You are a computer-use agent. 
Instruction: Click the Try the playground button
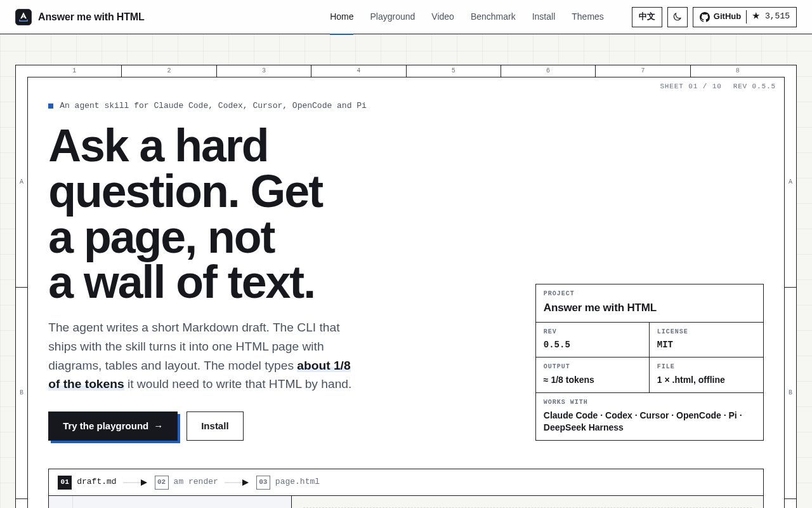point(113,426)
